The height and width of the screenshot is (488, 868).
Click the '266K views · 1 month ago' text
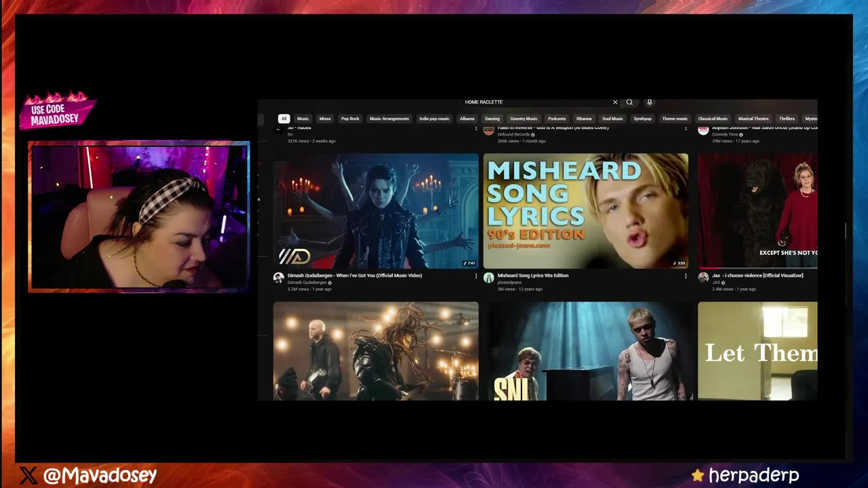[521, 141]
